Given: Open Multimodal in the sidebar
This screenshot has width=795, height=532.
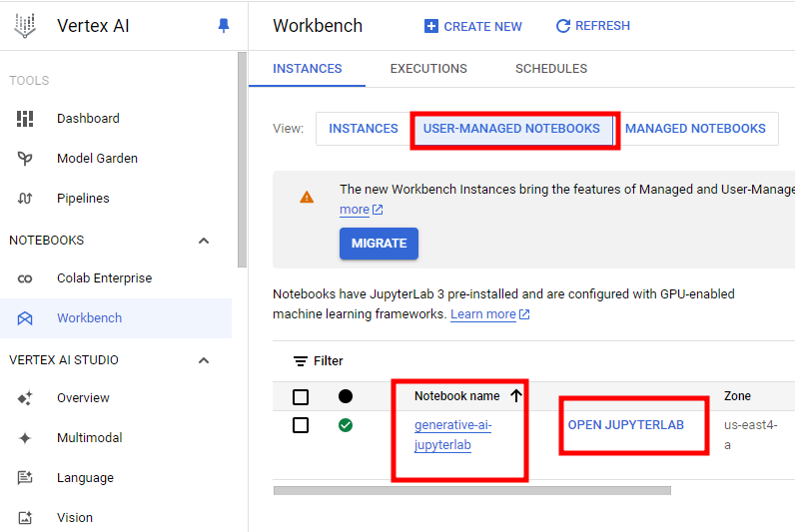Looking at the screenshot, I should pyautogui.click(x=89, y=438).
